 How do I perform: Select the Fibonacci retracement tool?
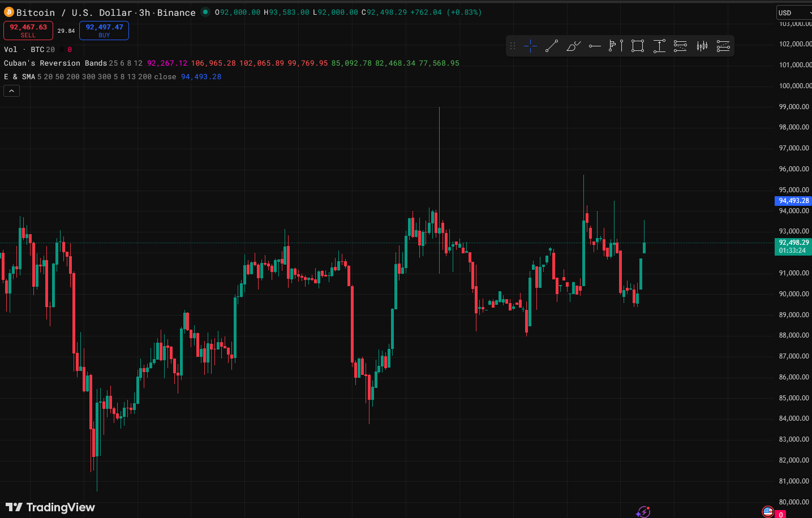[680, 46]
